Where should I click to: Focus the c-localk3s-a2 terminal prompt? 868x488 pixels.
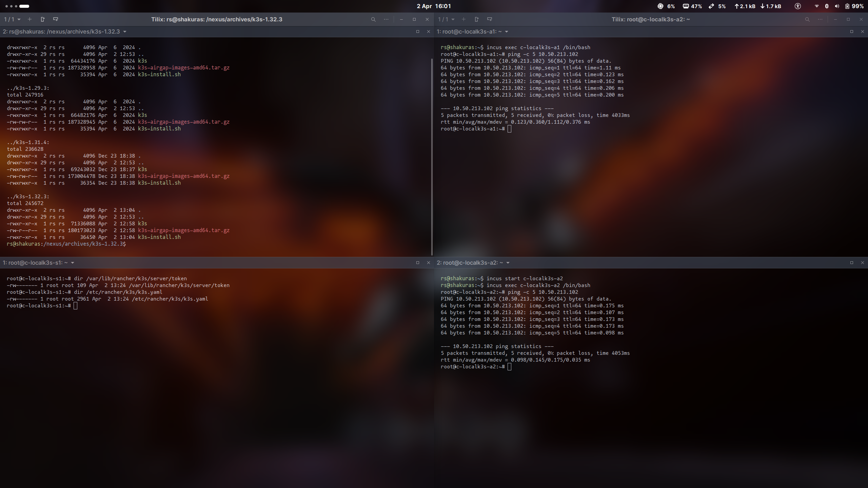(476, 367)
